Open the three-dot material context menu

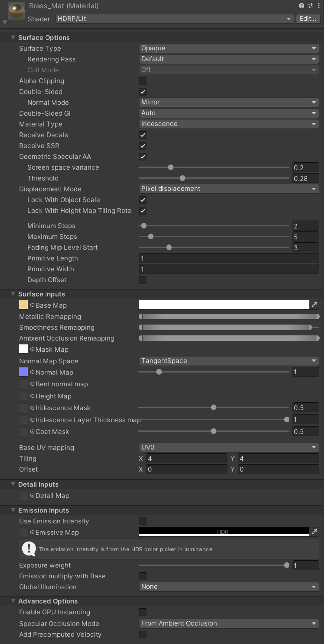click(x=319, y=6)
